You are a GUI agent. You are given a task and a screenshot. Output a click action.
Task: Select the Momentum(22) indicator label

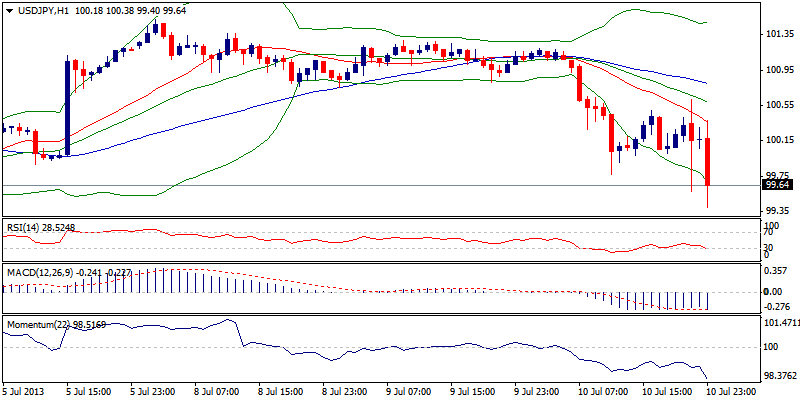click(39, 325)
